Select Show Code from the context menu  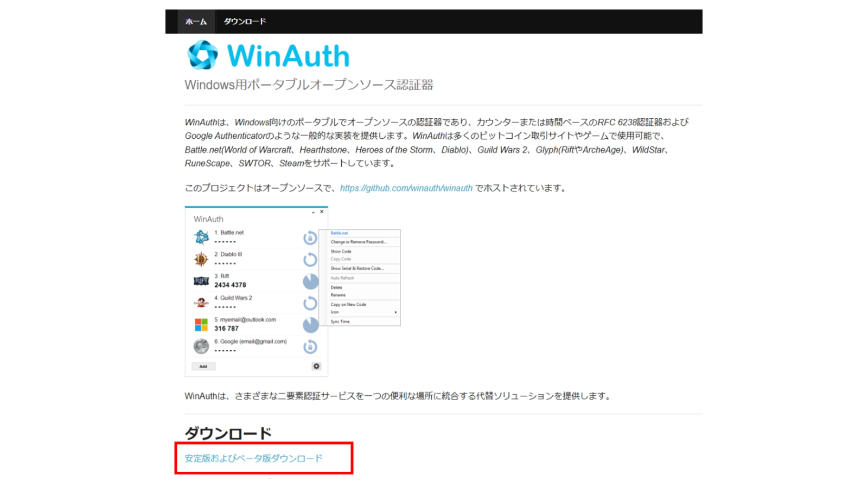(341, 252)
